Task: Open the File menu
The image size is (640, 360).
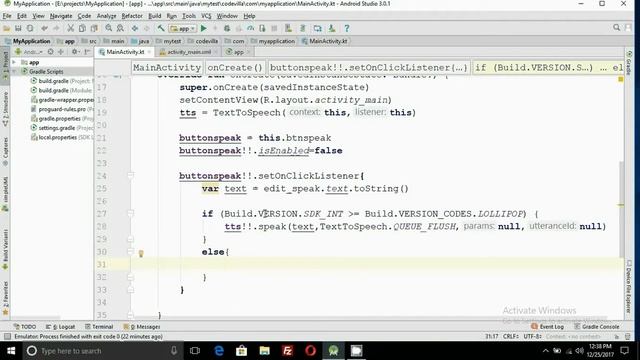Action: (x=7, y=16)
